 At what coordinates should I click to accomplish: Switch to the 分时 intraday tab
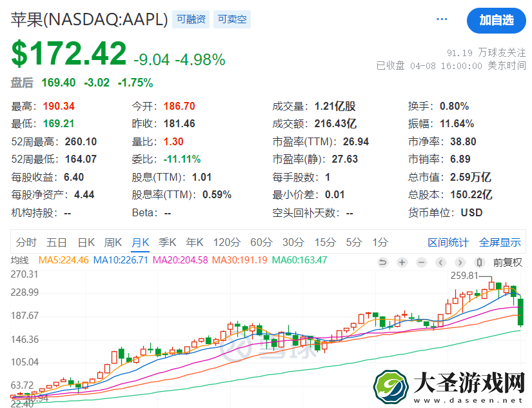26,242
